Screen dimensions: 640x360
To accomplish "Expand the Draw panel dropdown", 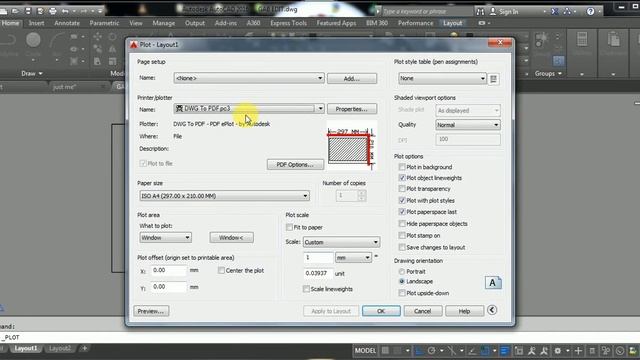I will click(x=32, y=73).
